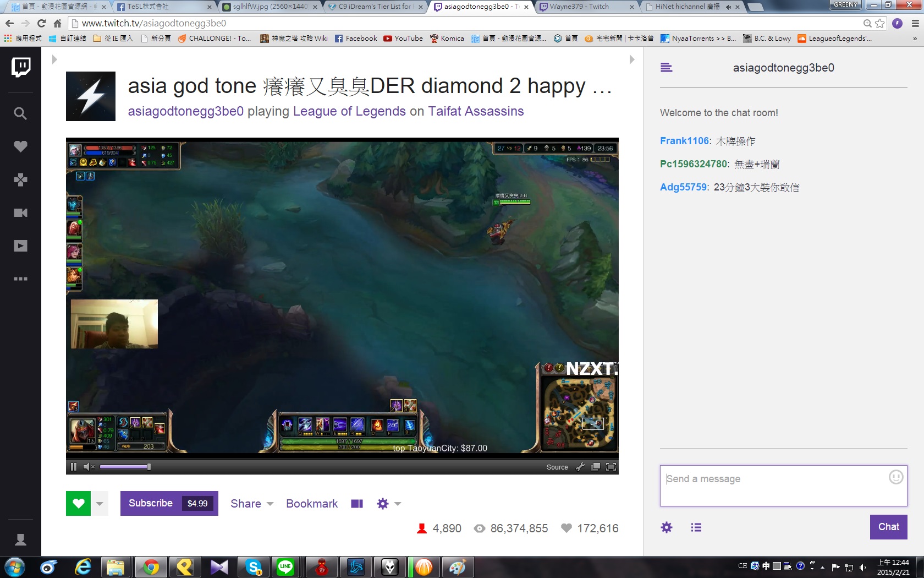Click the video volume slider
924x578 pixels.
(125, 467)
